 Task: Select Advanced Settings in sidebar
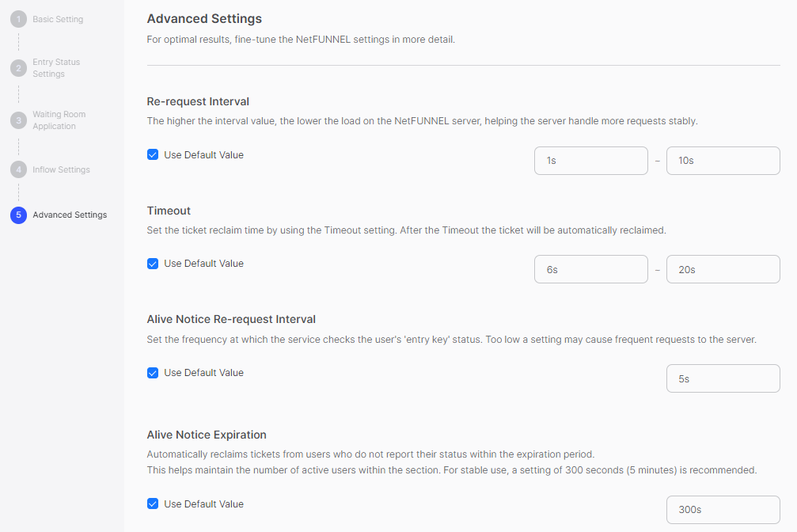[70, 215]
